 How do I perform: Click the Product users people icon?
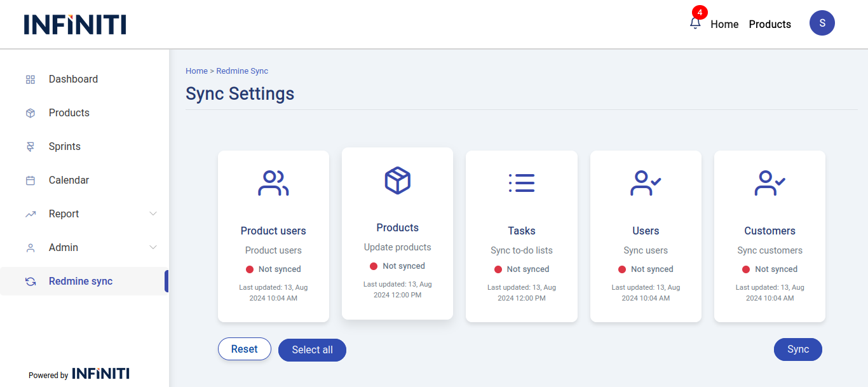(x=273, y=183)
